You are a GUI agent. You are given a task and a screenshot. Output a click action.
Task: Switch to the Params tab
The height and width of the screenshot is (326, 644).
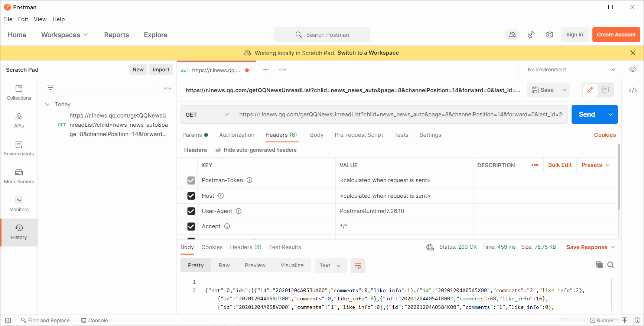[x=195, y=135]
